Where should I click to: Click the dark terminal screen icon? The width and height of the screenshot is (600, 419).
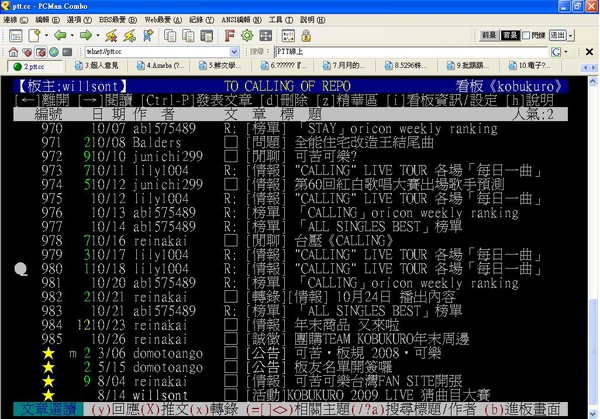click(x=67, y=52)
